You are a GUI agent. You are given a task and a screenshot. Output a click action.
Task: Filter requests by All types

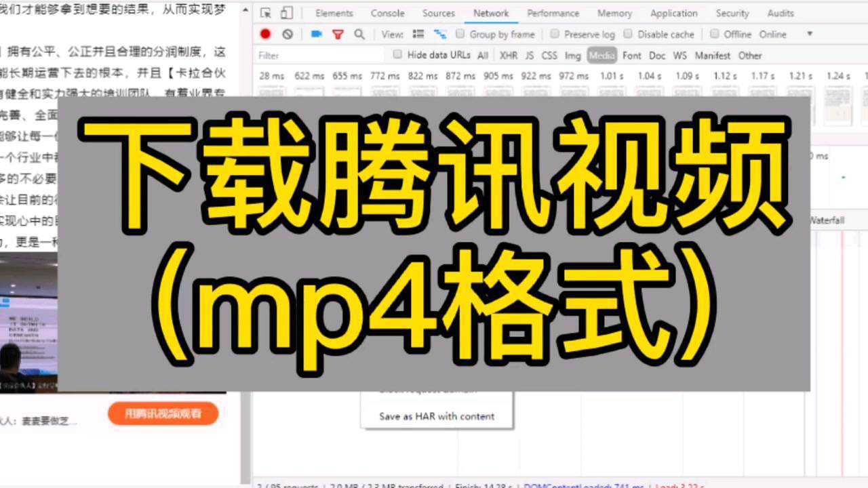pyautogui.click(x=483, y=56)
